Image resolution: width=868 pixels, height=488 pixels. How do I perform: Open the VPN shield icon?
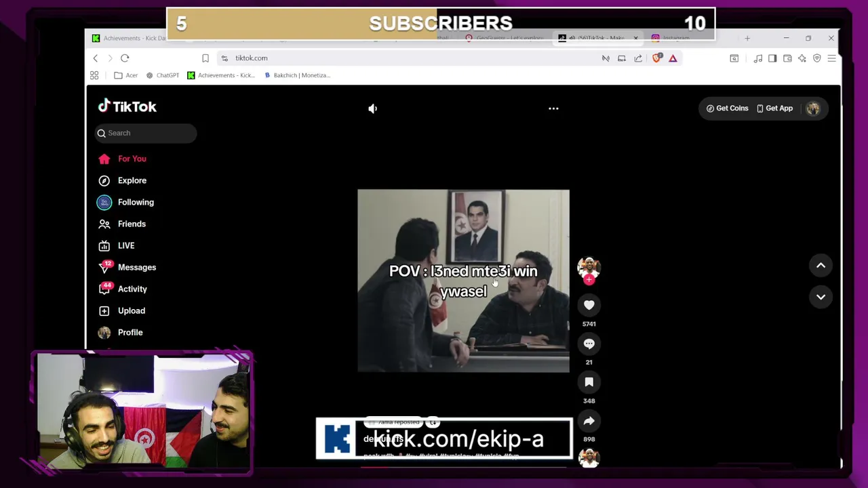[817, 58]
